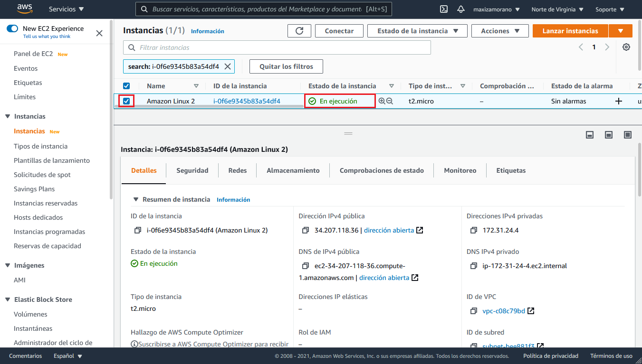
Task: Collapse the Resumen de instancia section
Action: click(136, 199)
